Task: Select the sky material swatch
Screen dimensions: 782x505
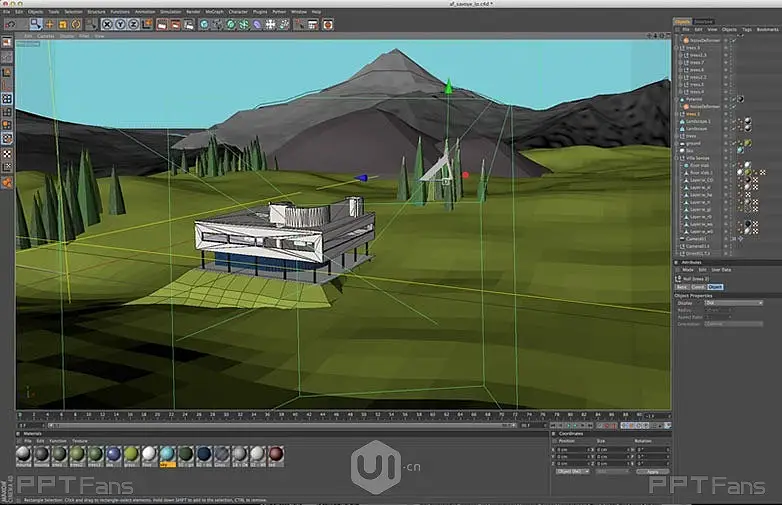Action: point(167,454)
